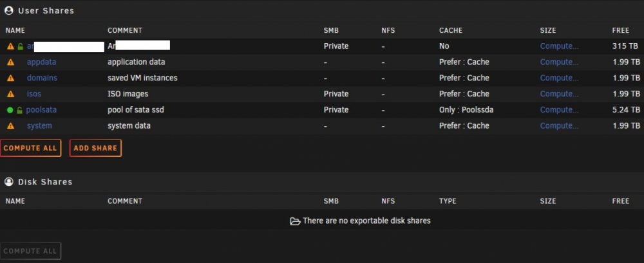
Task: Click the ADD SHARE button
Action: [x=95, y=148]
